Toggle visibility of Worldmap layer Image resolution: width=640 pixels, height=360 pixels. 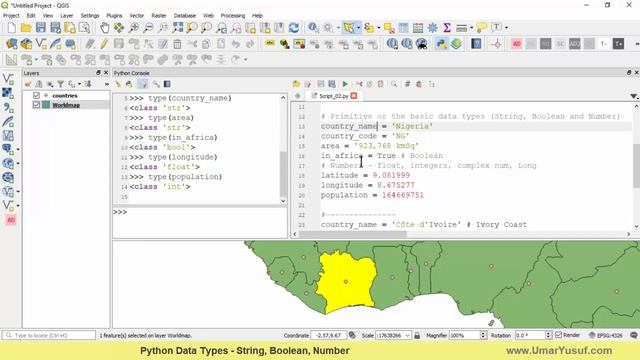tap(36, 105)
